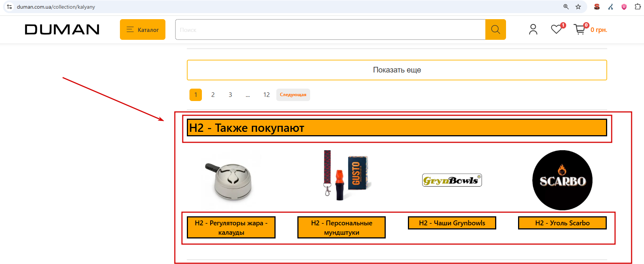This screenshot has width=644, height=264.
Task: Focus the Поиск search field
Action: pos(330,29)
